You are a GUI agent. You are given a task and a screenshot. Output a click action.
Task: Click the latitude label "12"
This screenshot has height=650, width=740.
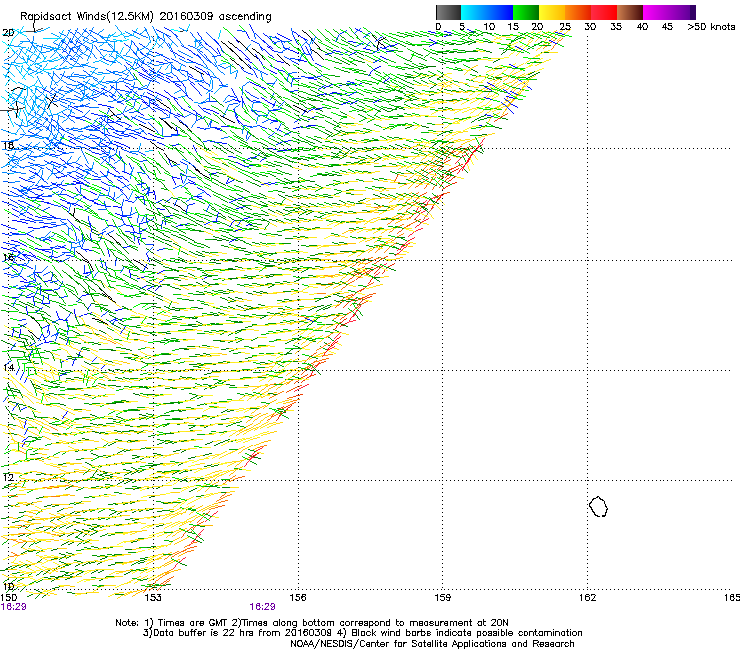(8, 477)
